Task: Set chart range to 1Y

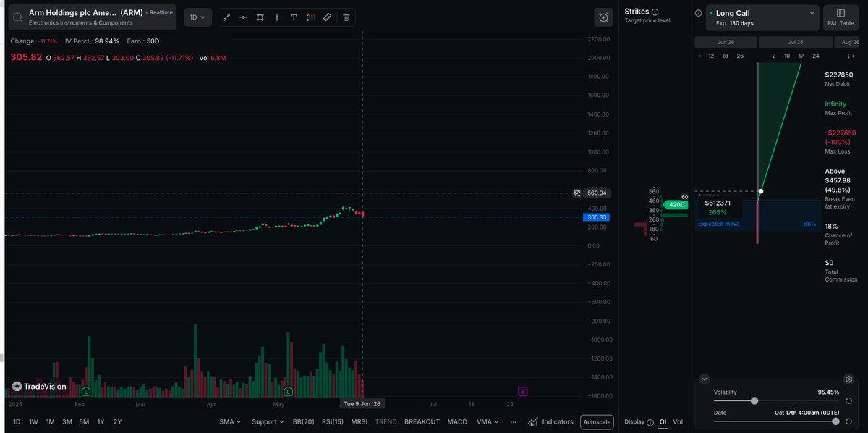Action: [101, 422]
